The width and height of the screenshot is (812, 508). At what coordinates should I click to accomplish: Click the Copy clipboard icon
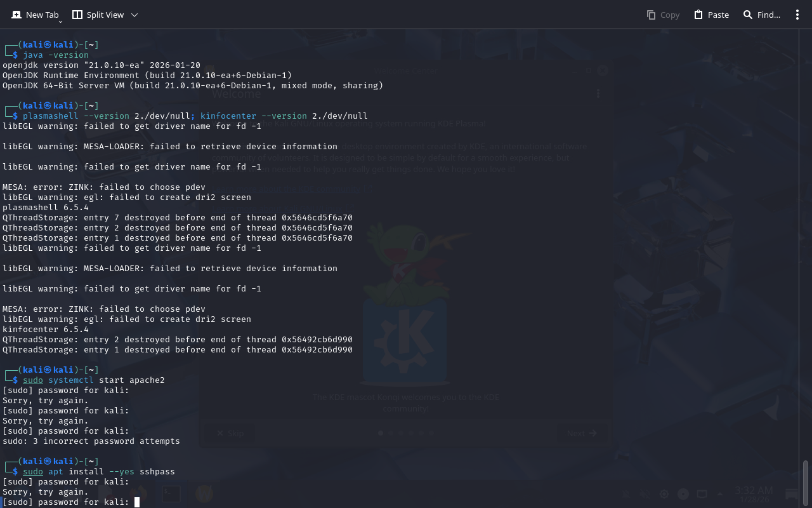coord(651,15)
